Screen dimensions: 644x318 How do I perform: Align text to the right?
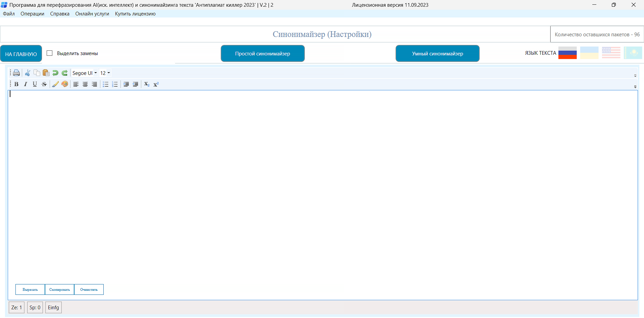[94, 84]
